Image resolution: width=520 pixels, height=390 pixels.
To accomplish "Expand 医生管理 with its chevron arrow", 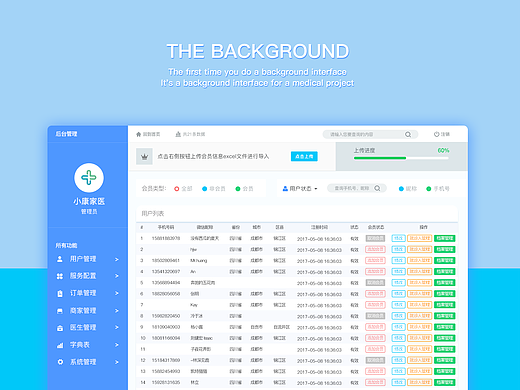I will point(117,327).
